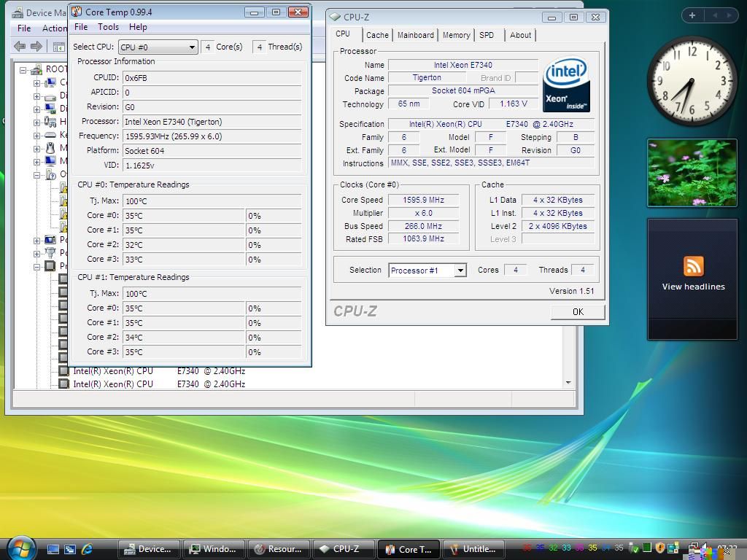
Task: Click the scroll down arrow in Device Manager
Action: pyautogui.click(x=568, y=383)
